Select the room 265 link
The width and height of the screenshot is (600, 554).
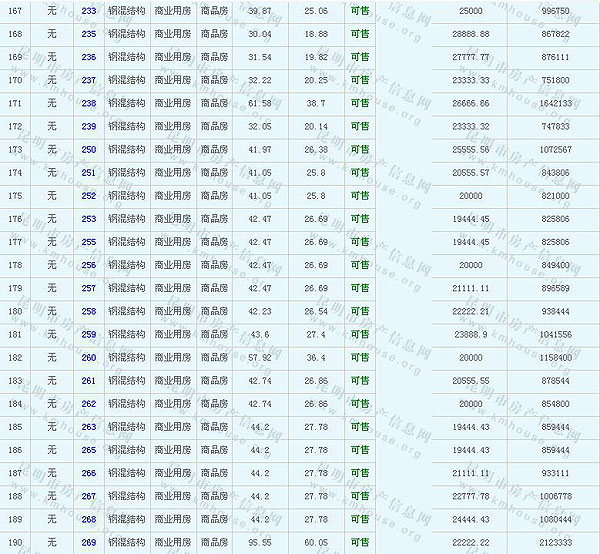coord(89,450)
